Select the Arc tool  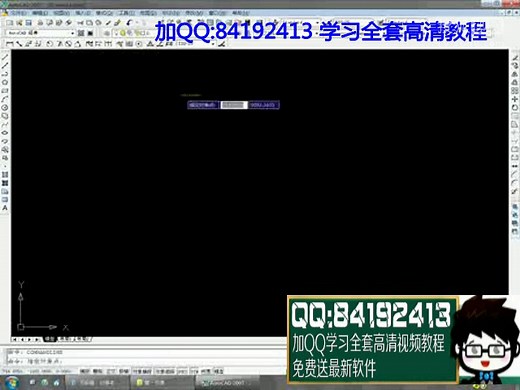[x=5, y=99]
